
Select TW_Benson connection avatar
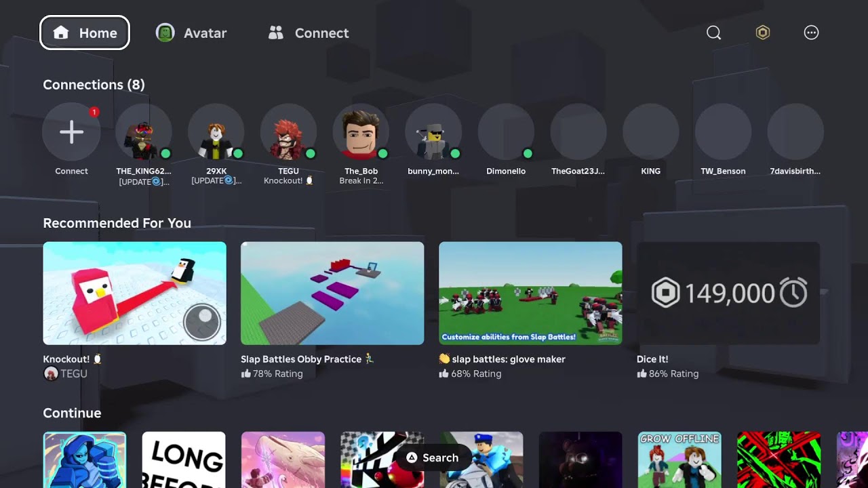[x=723, y=132]
